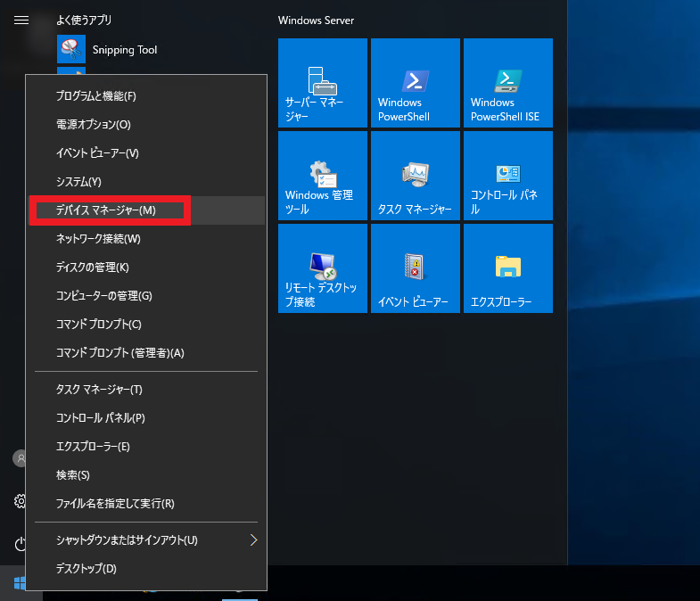Choose コンピューターの管理(G)

[x=146, y=296]
